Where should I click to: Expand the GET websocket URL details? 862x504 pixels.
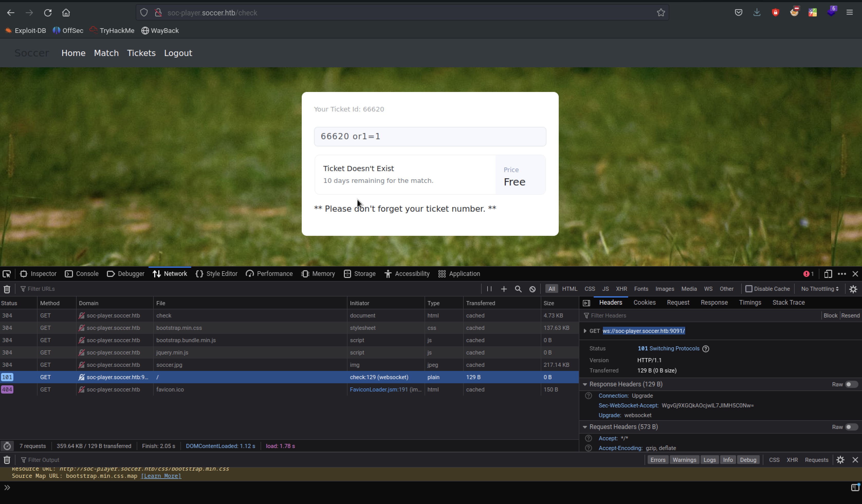585,331
